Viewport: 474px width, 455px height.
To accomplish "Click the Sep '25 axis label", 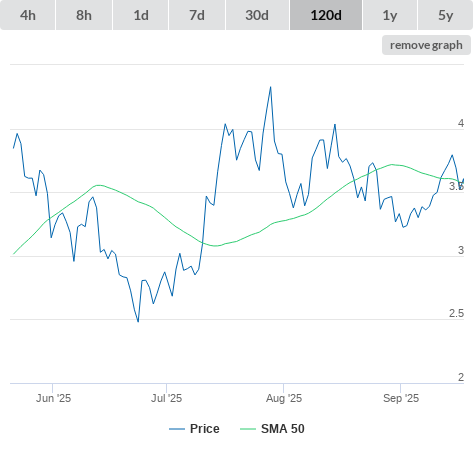I will (401, 398).
